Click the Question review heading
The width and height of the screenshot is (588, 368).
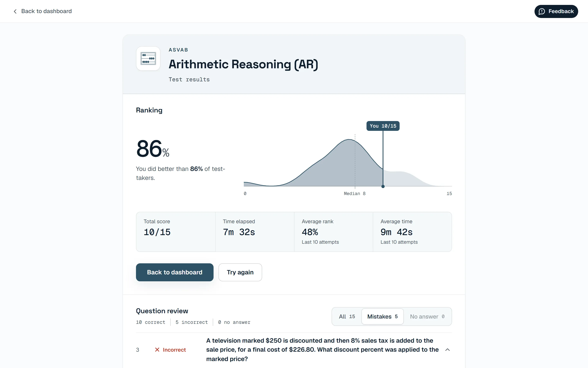pos(162,311)
